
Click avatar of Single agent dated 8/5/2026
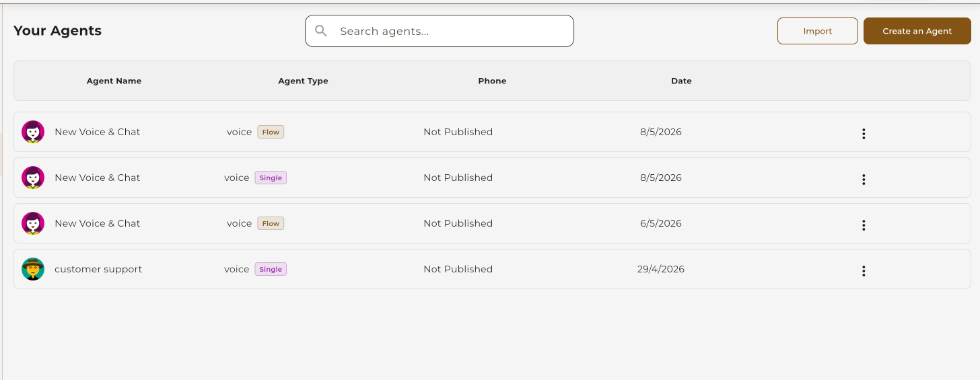pyautogui.click(x=33, y=178)
